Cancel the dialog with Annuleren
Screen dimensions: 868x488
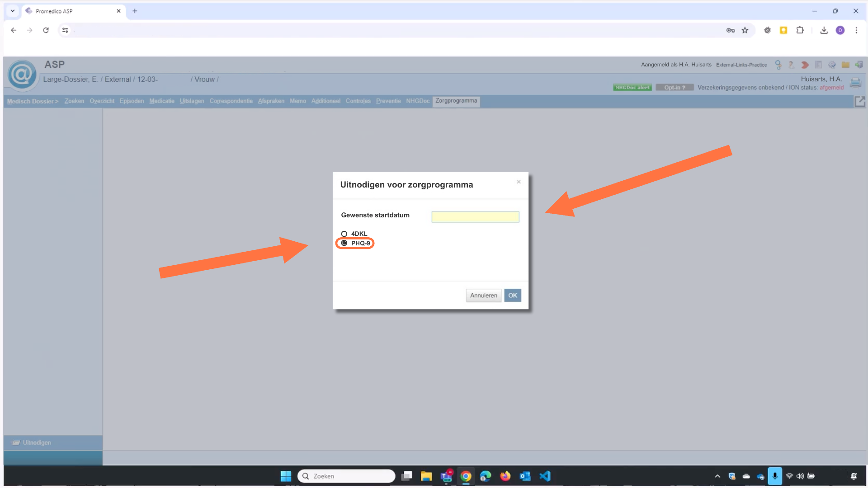pos(483,296)
